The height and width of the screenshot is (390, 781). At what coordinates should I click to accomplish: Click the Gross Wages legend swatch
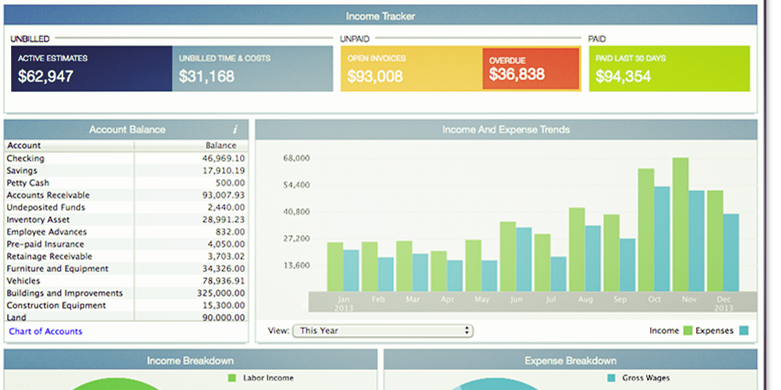[x=612, y=378]
